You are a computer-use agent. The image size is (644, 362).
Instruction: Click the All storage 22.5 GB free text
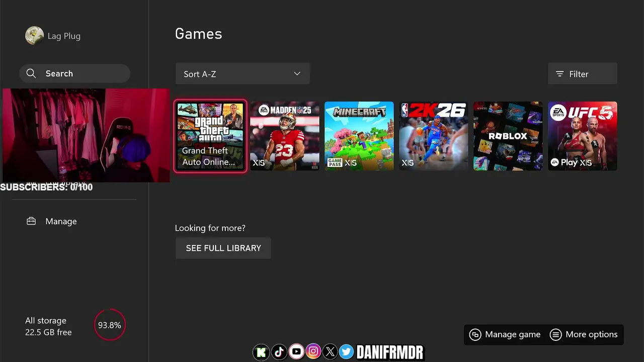[x=48, y=326]
